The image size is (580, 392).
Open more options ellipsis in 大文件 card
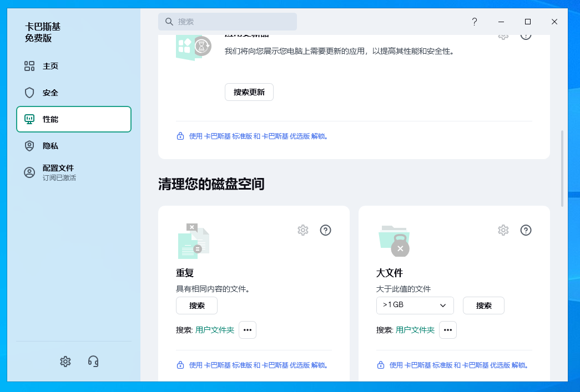448,330
